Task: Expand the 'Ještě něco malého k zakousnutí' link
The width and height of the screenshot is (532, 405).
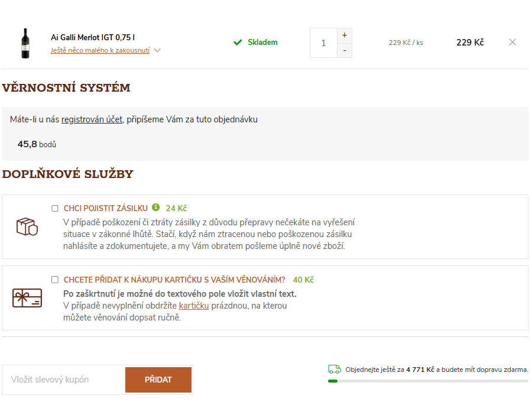Action: coord(100,51)
